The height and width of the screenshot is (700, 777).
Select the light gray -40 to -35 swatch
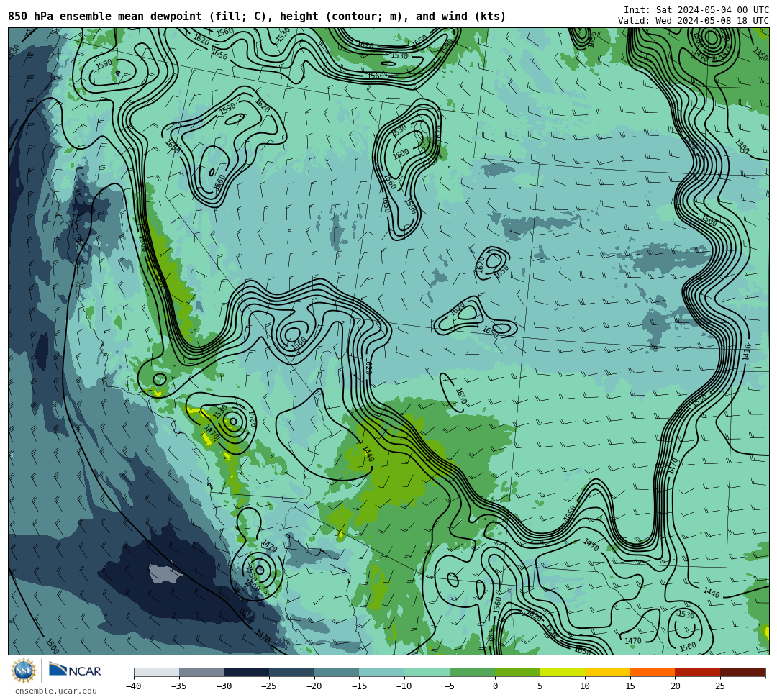click(157, 672)
